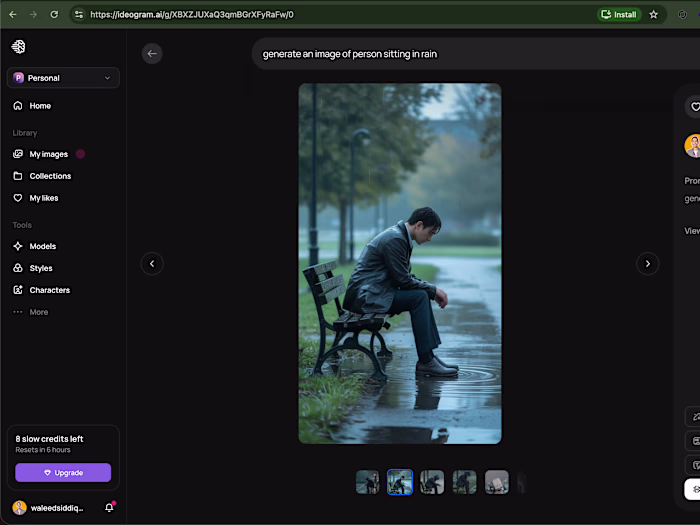
Task: Click the Ideogram logo icon
Action: (18, 46)
